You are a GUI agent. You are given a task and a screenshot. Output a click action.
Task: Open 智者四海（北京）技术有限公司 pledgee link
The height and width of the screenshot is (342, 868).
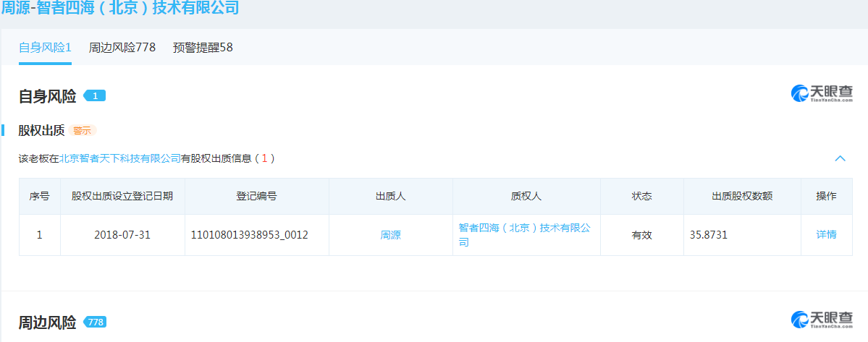pyautogui.click(x=525, y=235)
